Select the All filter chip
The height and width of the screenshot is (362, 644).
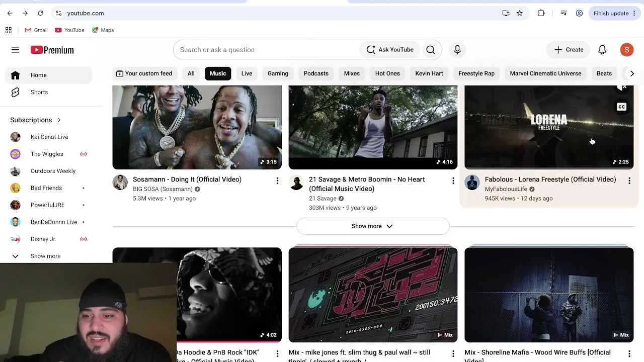(191, 73)
